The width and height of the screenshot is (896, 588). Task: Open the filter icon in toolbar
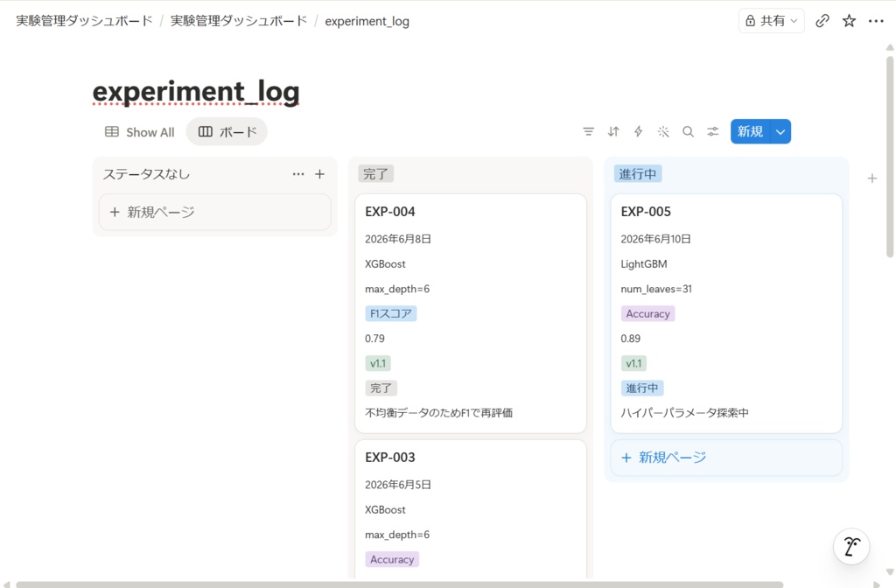(588, 132)
